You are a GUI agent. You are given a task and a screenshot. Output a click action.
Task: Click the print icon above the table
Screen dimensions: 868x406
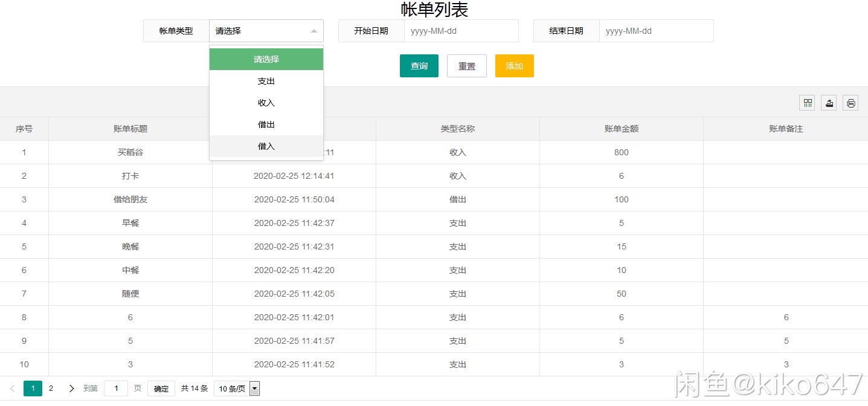pos(850,103)
